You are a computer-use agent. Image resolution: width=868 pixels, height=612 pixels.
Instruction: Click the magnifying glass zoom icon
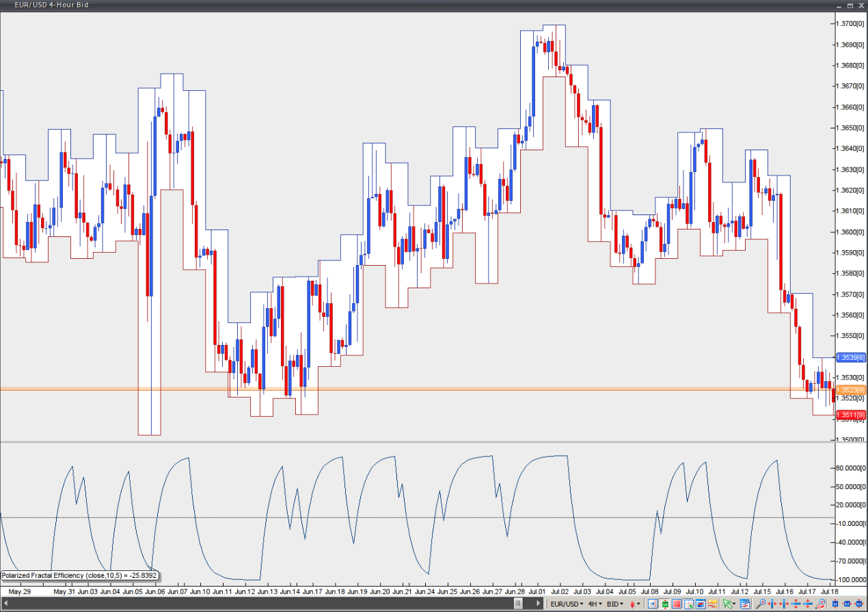tap(760, 604)
